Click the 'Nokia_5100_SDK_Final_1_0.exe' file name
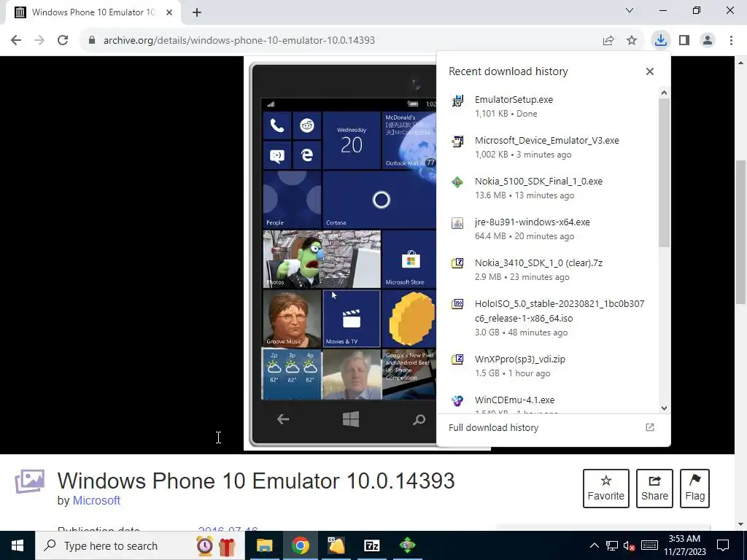The image size is (747, 560). [x=538, y=182]
